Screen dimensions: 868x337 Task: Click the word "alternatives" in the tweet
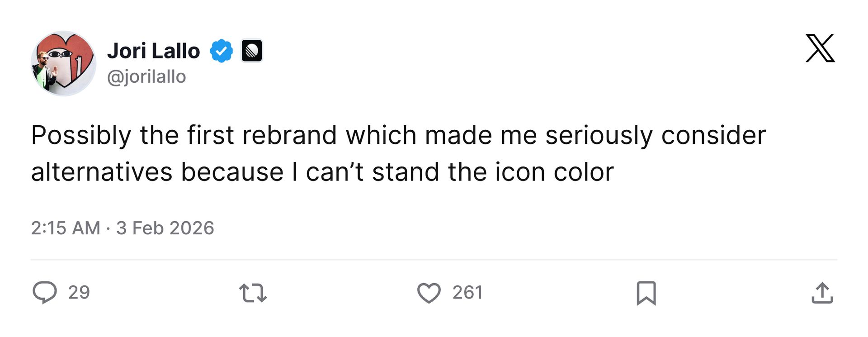102,172
